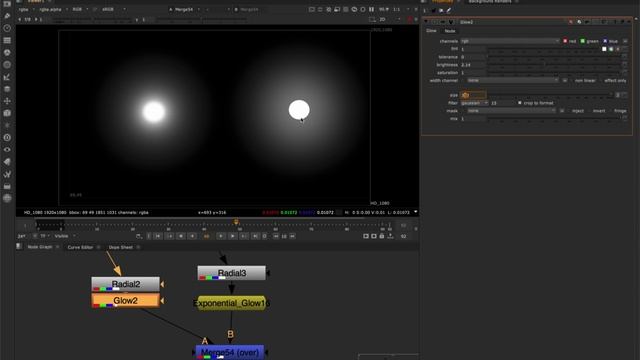Viewport: 640px width, 360px height.
Task: Open the viewer rgba layer dropdown
Action: pos(26,9)
